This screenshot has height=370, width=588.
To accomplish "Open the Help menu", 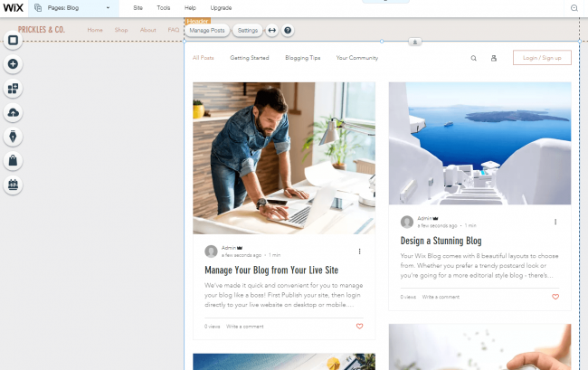I will coord(190,8).
